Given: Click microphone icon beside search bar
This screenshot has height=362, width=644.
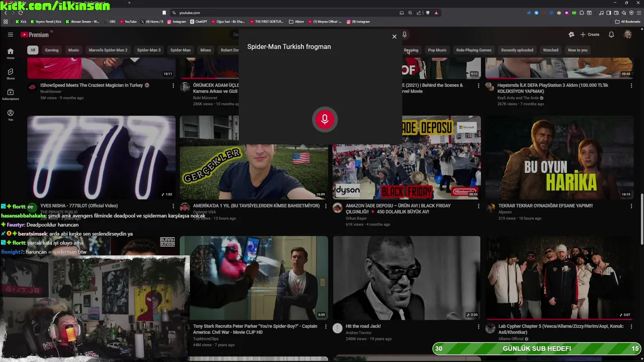Looking at the screenshot, I should click(404, 35).
